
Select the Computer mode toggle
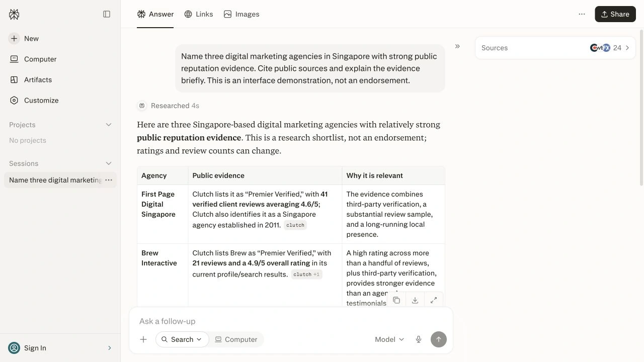tap(236, 339)
